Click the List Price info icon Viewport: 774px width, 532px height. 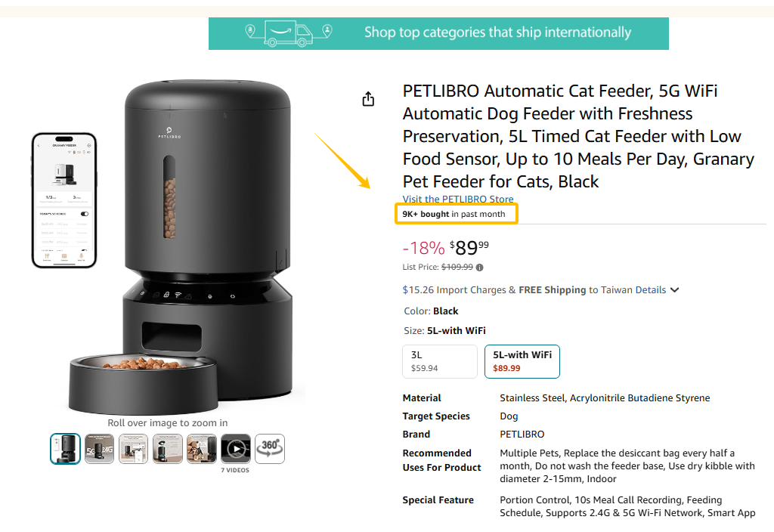[480, 267]
